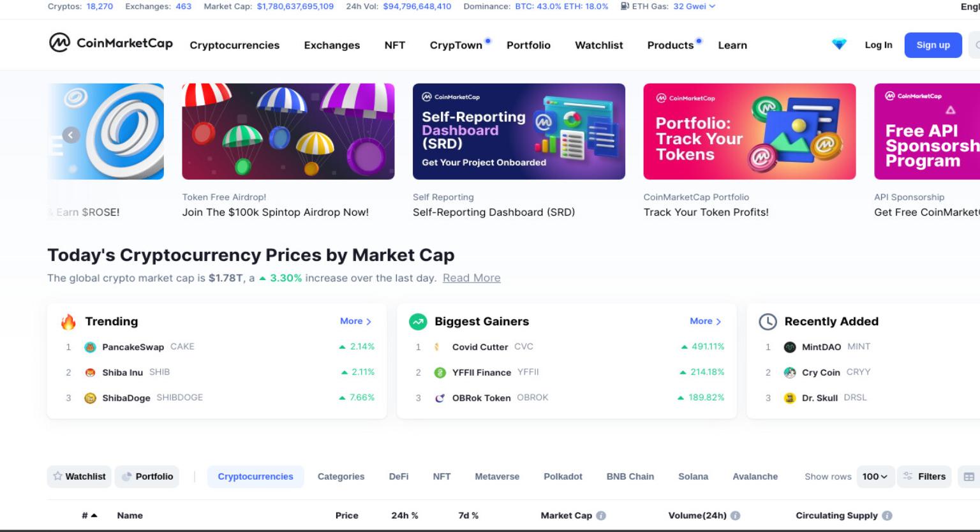980x532 pixels.
Task: Click the Market Cap $1,780,637,695,109 value
Action: click(x=295, y=6)
